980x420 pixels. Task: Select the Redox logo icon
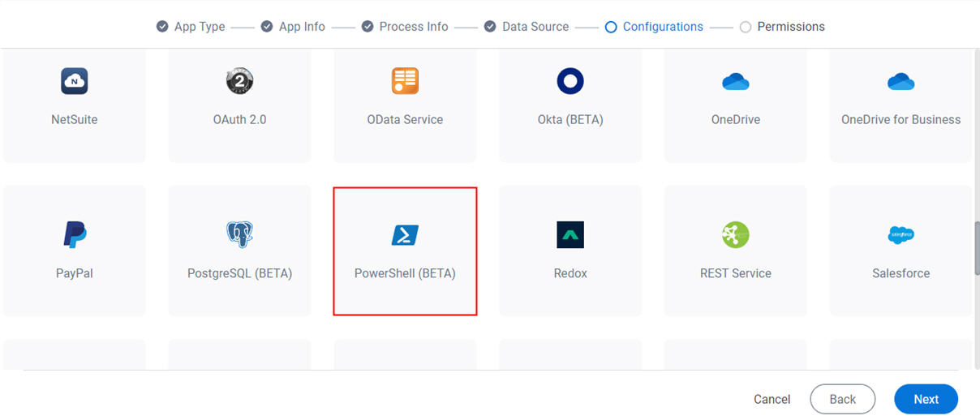point(570,235)
